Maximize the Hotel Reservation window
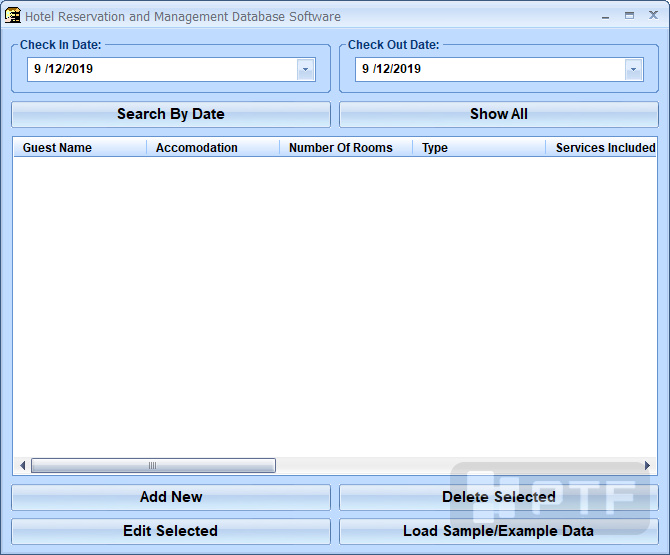The width and height of the screenshot is (670, 555). [x=629, y=16]
